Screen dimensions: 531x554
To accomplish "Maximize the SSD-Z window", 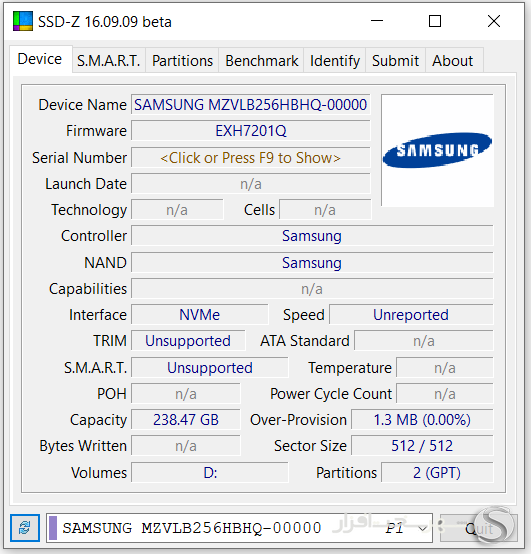I will 435,21.
